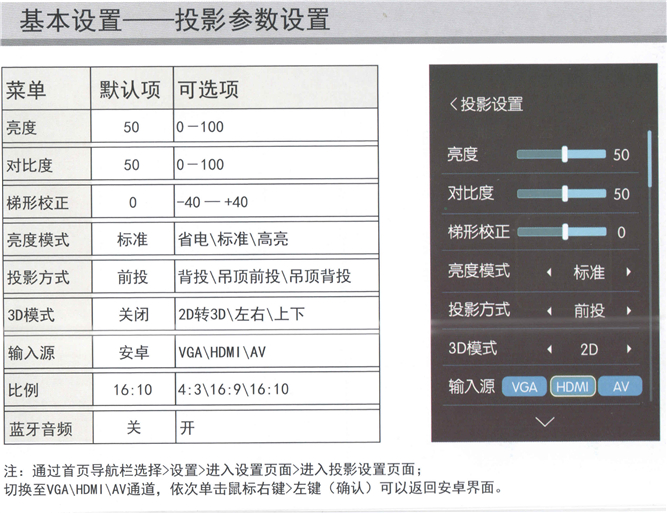Click 标准 value in 亮度模式 row

click(x=589, y=272)
